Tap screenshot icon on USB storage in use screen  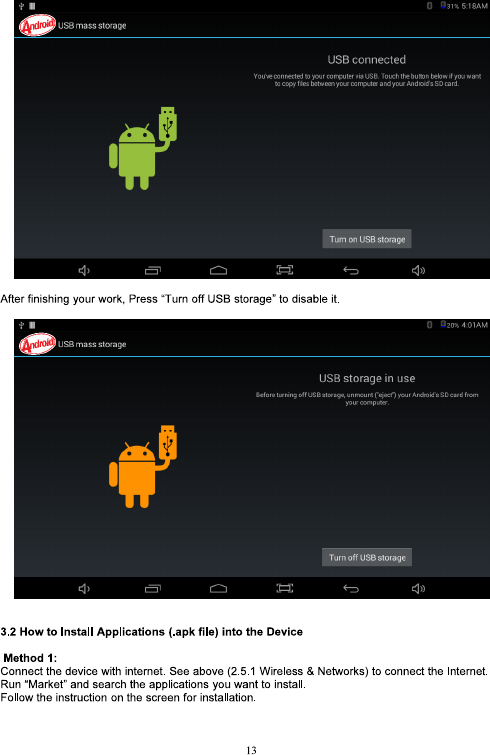click(x=285, y=588)
